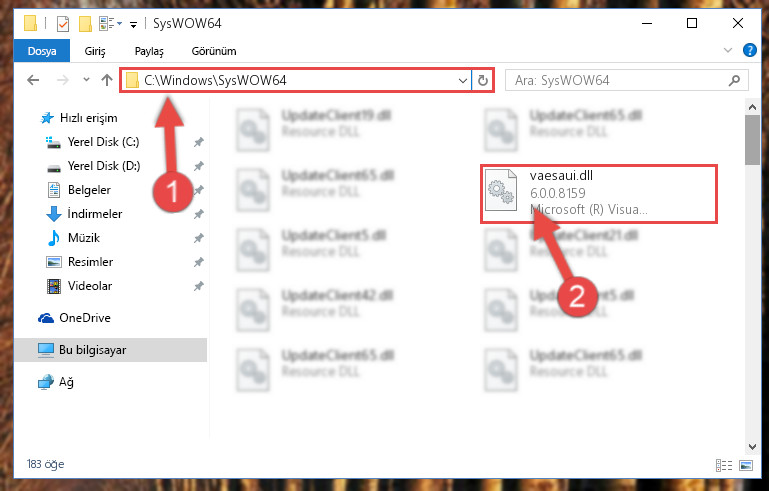Click vertical scrollbar down arrow

click(752, 446)
